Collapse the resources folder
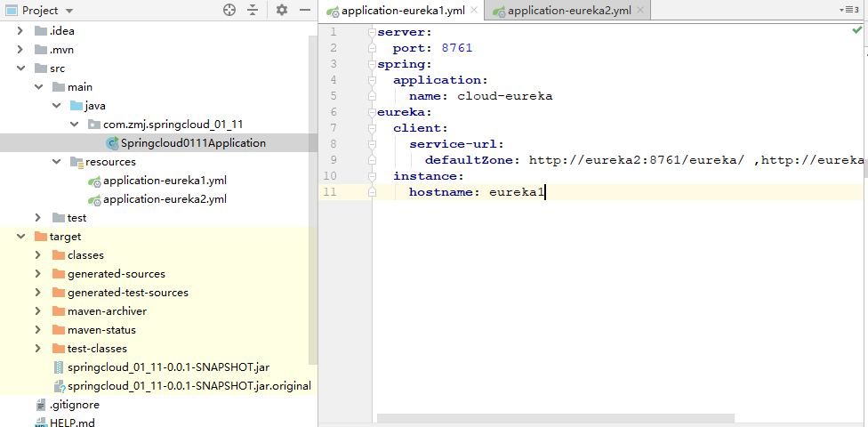Image resolution: width=868 pixels, height=427 pixels. pyautogui.click(x=56, y=162)
